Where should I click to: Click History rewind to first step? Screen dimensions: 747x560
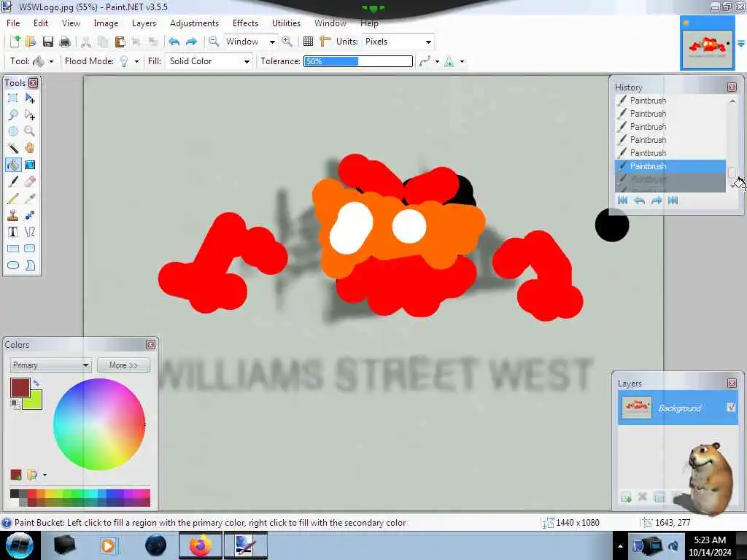[622, 201]
